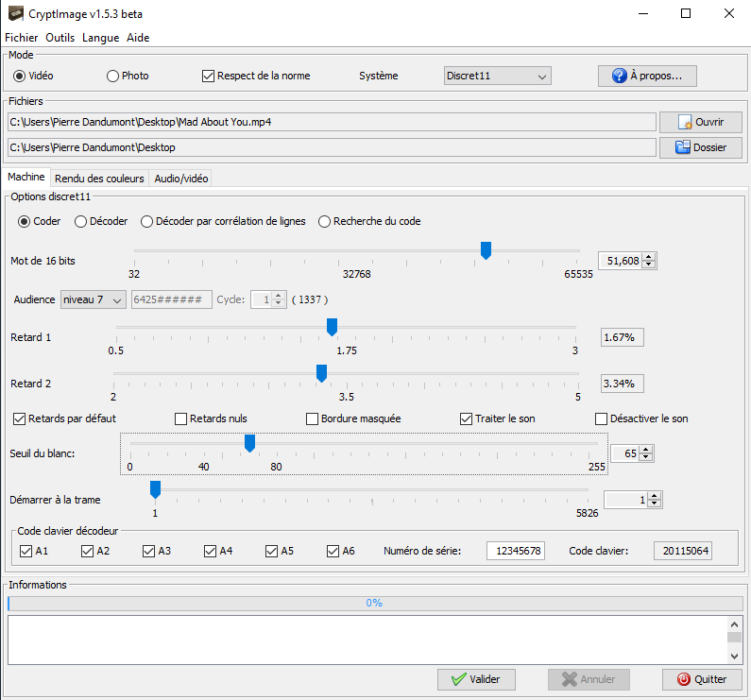Click the input file path field
The width and height of the screenshot is (751, 700).
coord(332,122)
